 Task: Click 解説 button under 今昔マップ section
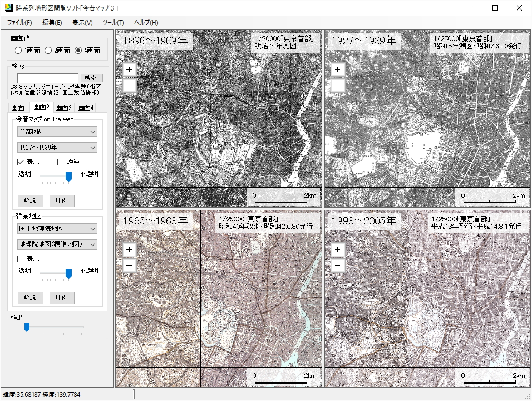point(30,201)
